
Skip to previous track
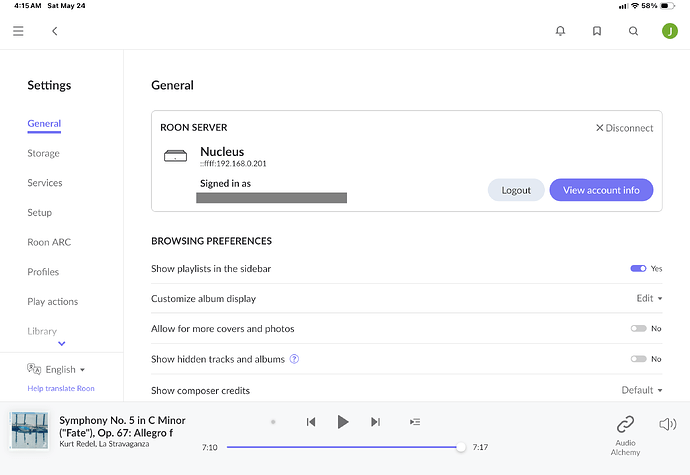pyautogui.click(x=311, y=422)
